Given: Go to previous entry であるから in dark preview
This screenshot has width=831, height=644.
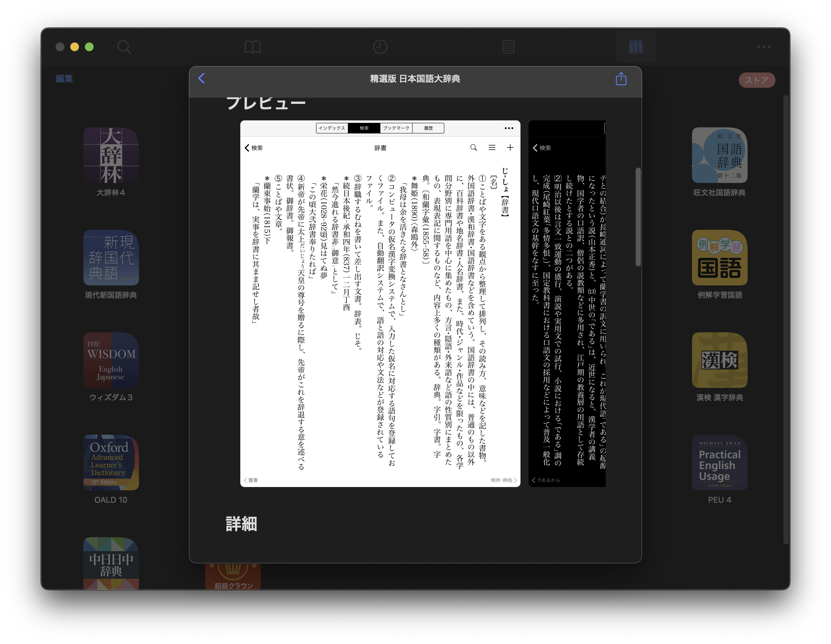Looking at the screenshot, I should pos(546,480).
